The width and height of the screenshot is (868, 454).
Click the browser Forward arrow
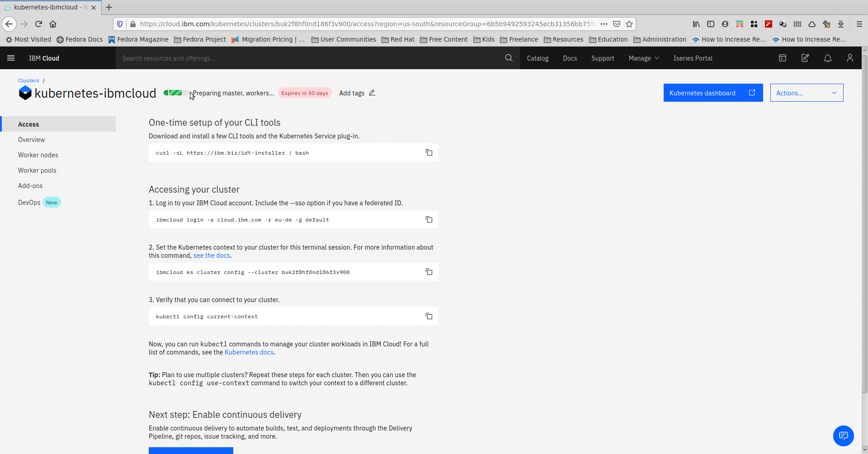[24, 24]
